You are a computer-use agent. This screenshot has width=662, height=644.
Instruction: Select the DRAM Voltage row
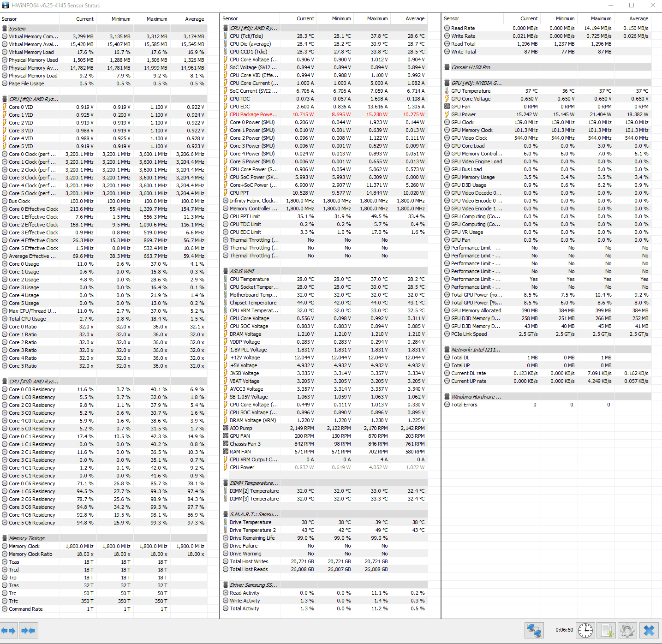(325, 334)
